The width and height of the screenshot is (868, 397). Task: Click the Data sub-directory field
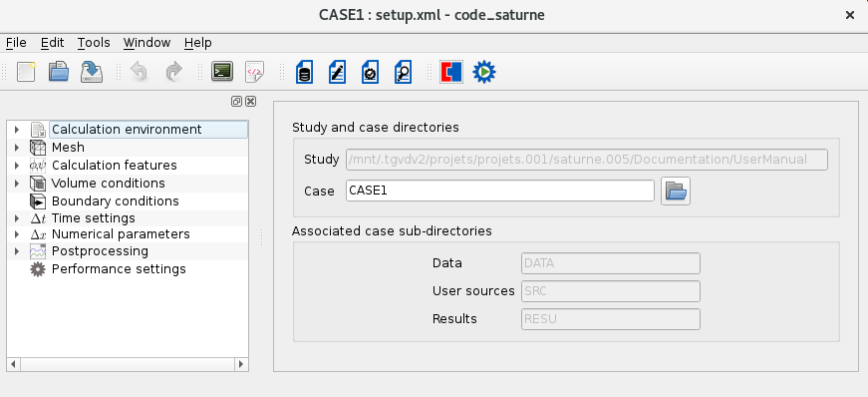611,263
